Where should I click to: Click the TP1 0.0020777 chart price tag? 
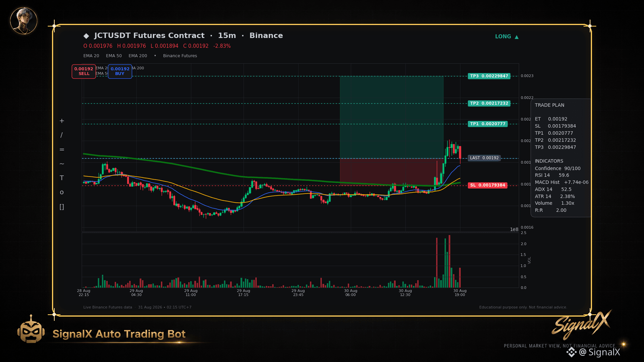coord(488,124)
